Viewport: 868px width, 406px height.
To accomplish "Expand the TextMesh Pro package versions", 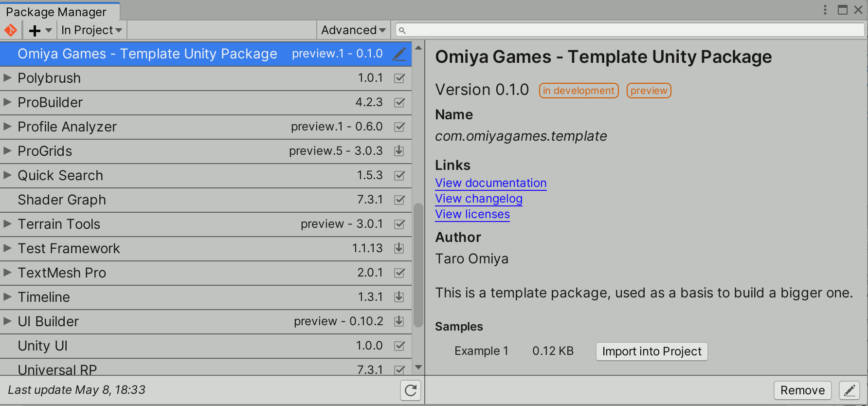I will pyautogui.click(x=7, y=272).
